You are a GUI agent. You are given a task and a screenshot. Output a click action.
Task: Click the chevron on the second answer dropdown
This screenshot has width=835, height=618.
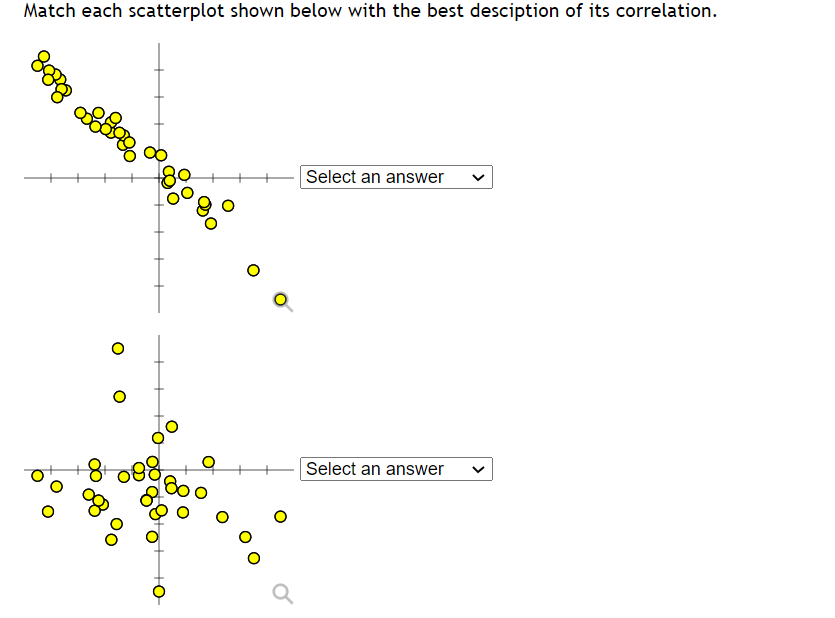coord(477,469)
